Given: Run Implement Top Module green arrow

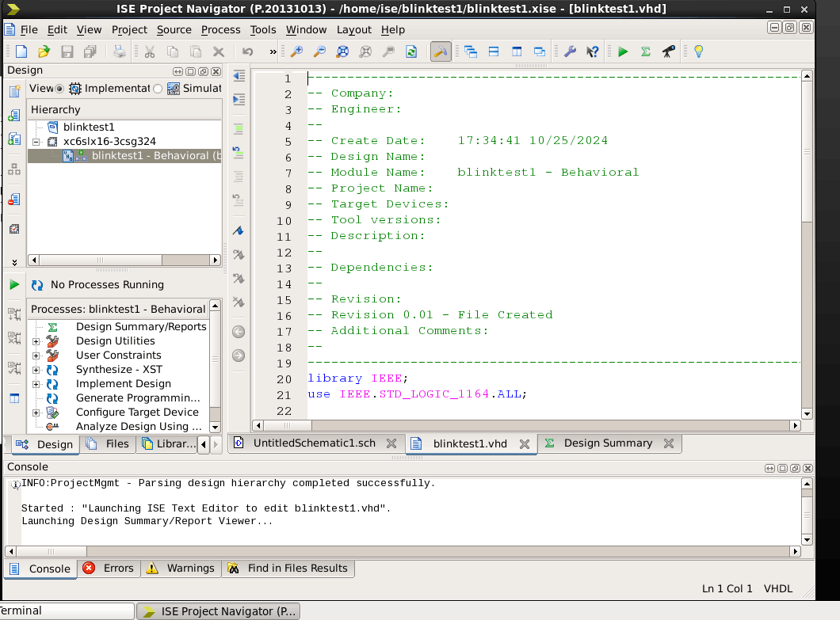Looking at the screenshot, I should [x=623, y=51].
